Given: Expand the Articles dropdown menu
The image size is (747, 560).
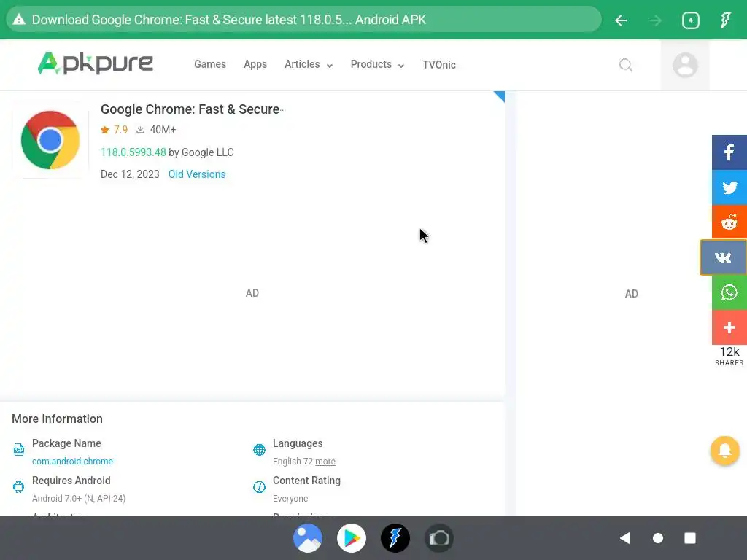Looking at the screenshot, I should pyautogui.click(x=309, y=64).
